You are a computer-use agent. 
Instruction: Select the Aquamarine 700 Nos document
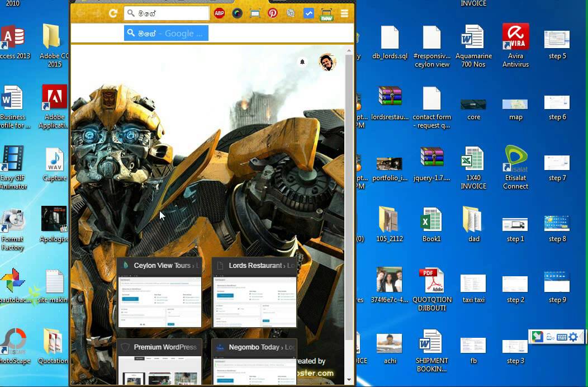(473, 46)
